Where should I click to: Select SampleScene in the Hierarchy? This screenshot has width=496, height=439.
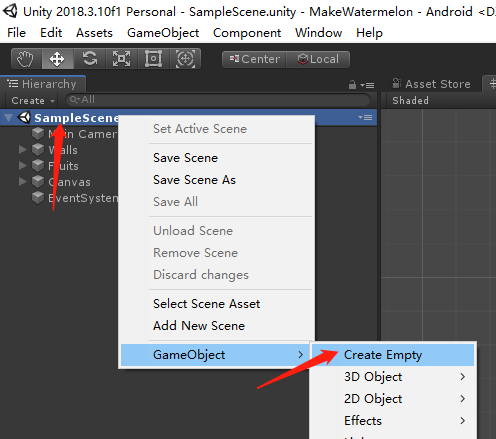click(77, 118)
